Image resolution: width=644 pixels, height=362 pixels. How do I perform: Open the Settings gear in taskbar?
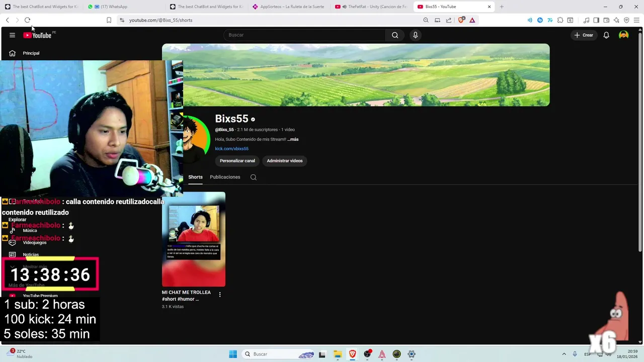tap(412, 354)
